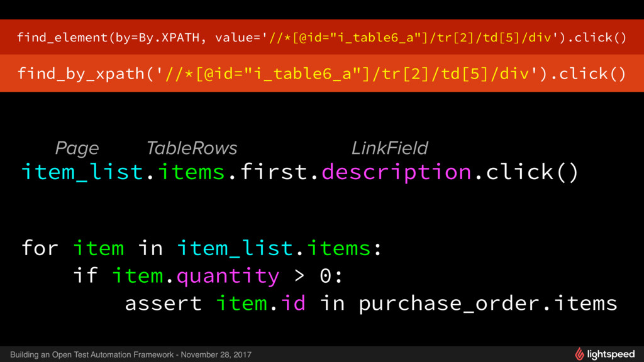The width and height of the screenshot is (644, 362).
Task: Click 'purchase_order.items' in assert line
Action: pos(488,304)
